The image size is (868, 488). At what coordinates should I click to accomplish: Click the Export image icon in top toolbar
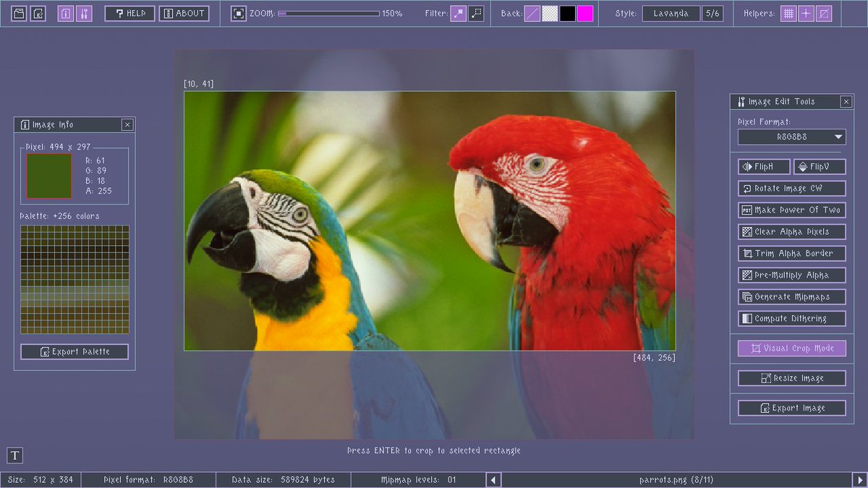pyautogui.click(x=38, y=13)
